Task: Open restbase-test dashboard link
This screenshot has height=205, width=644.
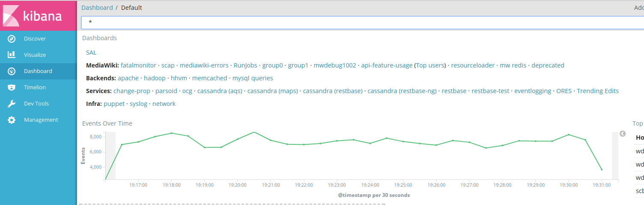Action: tap(490, 91)
